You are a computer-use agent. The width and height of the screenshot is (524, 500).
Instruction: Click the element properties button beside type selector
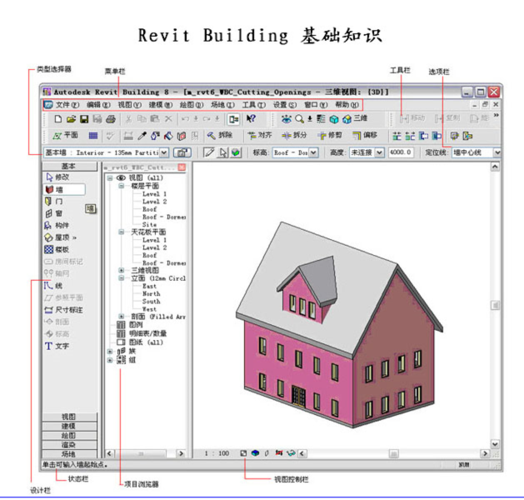[182, 152]
